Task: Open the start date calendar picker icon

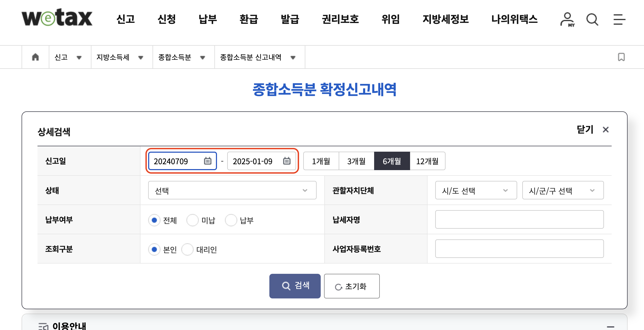Action: pyautogui.click(x=207, y=161)
